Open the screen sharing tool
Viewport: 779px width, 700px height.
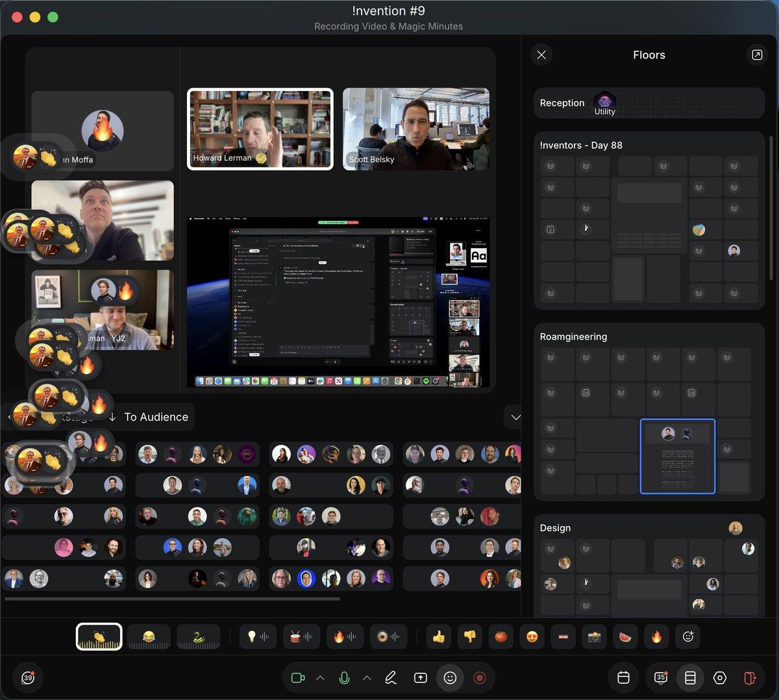[421, 677]
